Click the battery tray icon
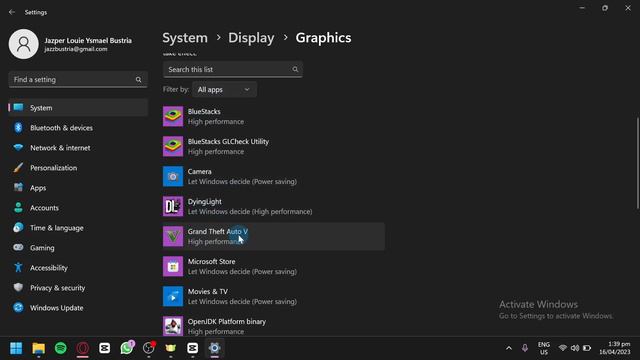The width and height of the screenshot is (640, 360). [x=587, y=348]
